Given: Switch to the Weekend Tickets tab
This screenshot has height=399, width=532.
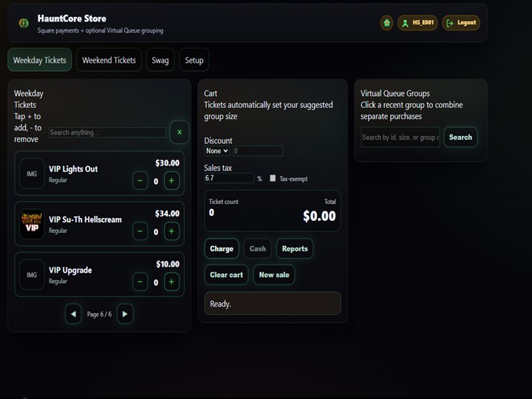Looking at the screenshot, I should (109, 60).
